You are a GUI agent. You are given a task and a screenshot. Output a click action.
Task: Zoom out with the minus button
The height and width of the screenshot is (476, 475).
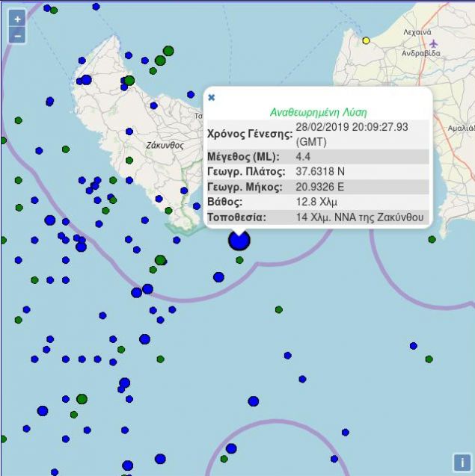tap(17, 36)
